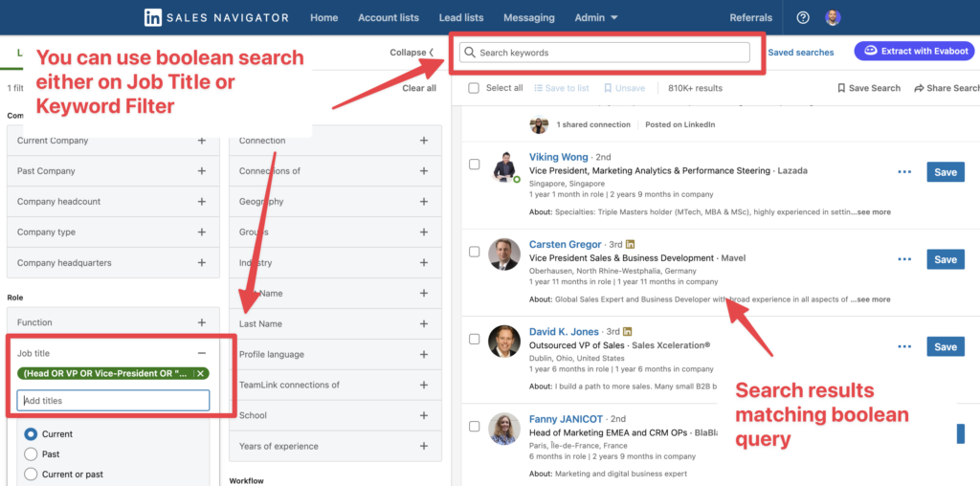Select the Past radio button
This screenshot has width=980, height=486.
[30, 454]
